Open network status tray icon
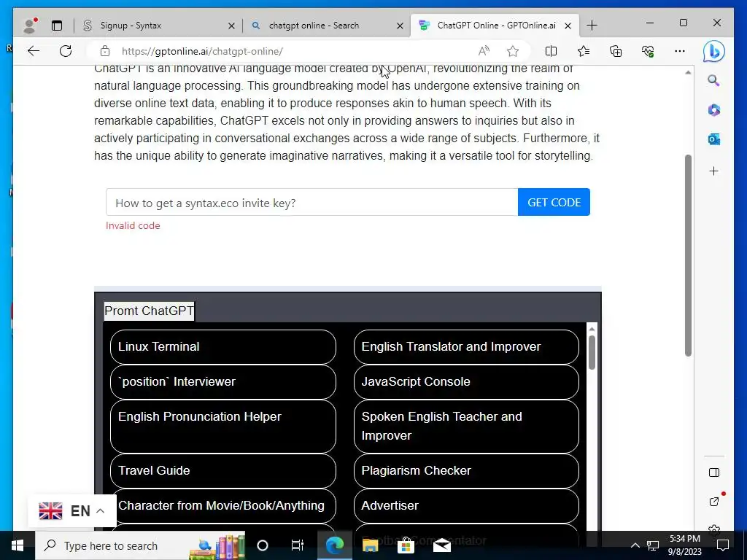Image resolution: width=747 pixels, height=560 pixels. pos(653,545)
